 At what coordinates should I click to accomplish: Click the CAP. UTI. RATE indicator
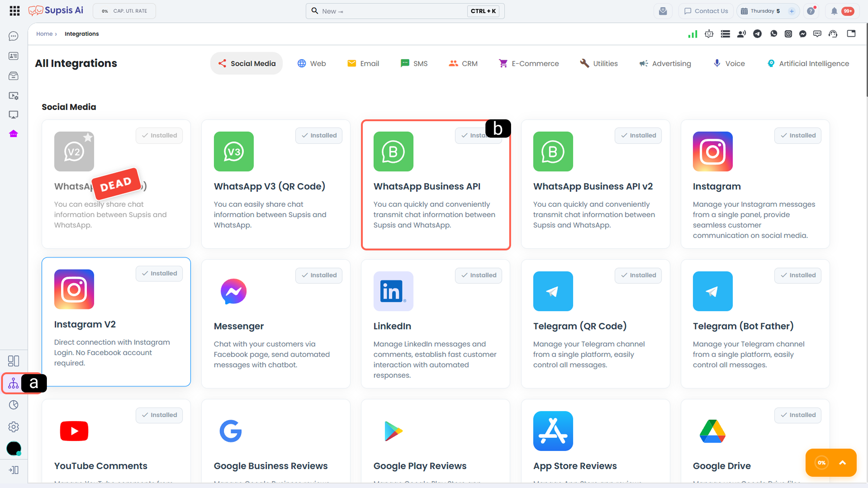(124, 11)
